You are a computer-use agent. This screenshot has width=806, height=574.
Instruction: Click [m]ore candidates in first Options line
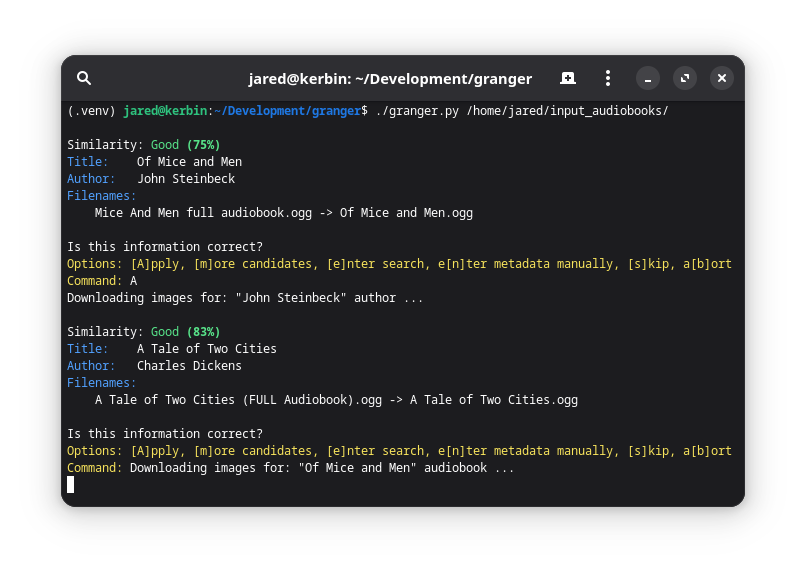pyautogui.click(x=252, y=264)
